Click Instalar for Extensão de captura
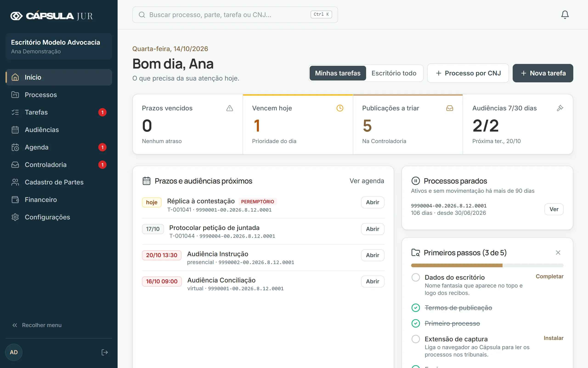The width and height of the screenshot is (588, 368). [x=553, y=338]
